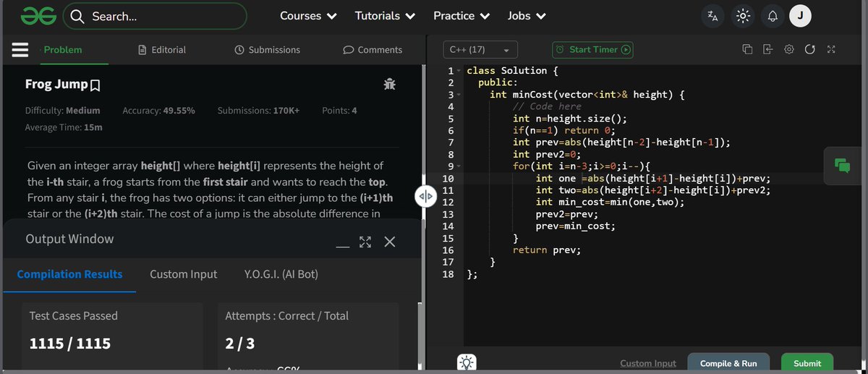868x374 pixels.
Task: Minimize the Output Window
Action: (x=343, y=246)
